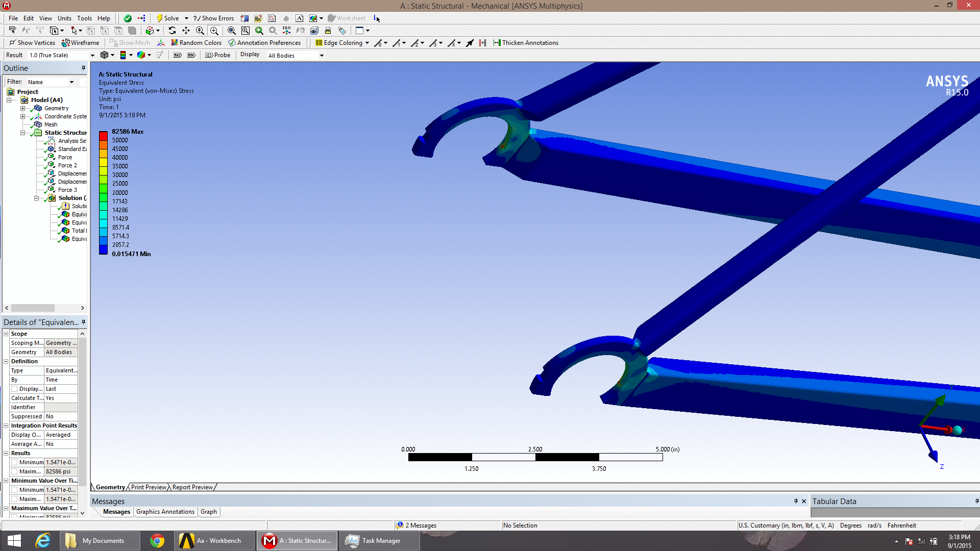Select the Pan view tool
The height and width of the screenshot is (551, 980).
pyautogui.click(x=186, y=31)
